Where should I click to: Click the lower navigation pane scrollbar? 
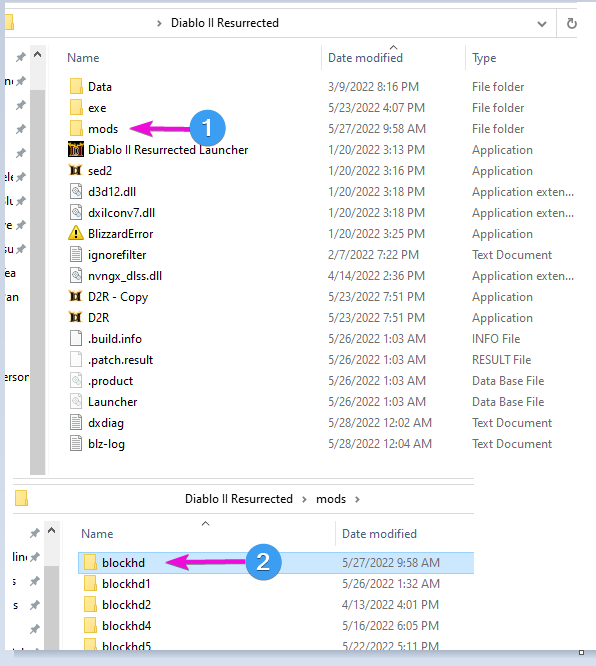pyautogui.click(x=51, y=607)
